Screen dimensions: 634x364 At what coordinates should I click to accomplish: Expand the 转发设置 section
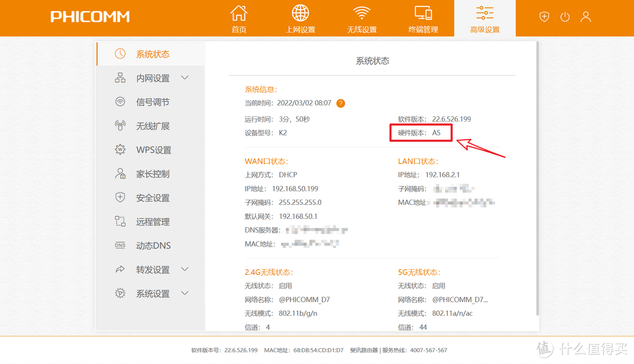184,269
